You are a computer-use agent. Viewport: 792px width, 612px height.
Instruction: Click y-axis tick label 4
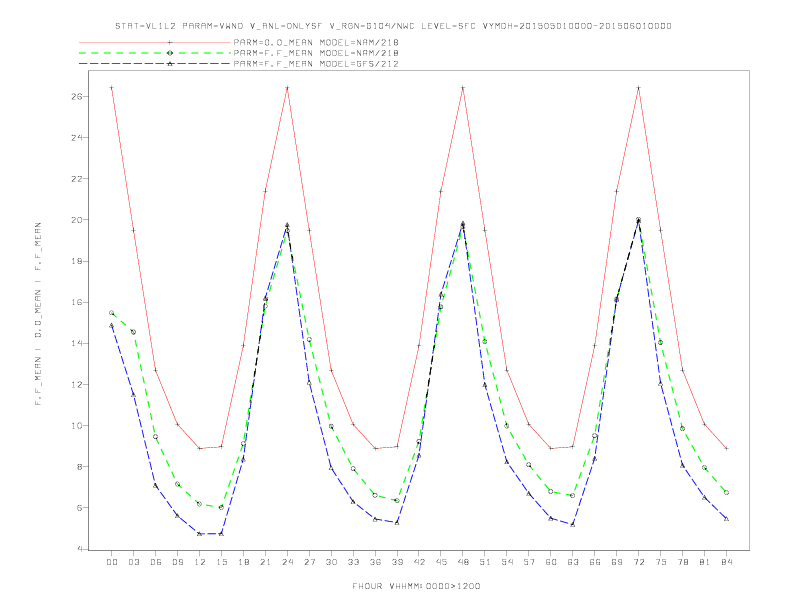pos(80,549)
